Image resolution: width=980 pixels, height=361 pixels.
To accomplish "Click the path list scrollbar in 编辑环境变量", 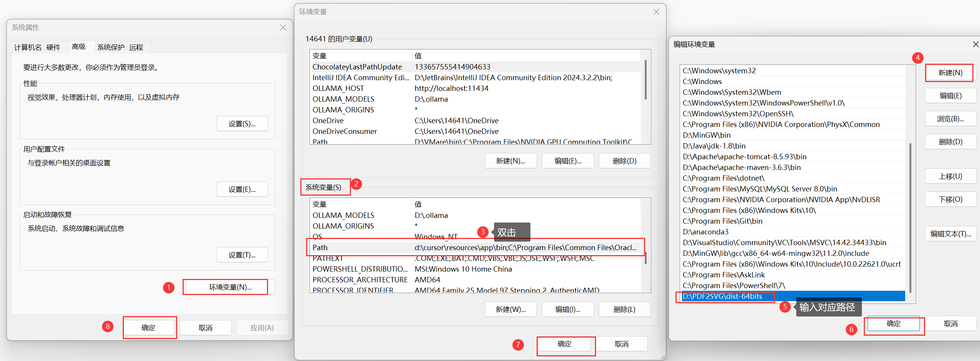I will (910, 218).
